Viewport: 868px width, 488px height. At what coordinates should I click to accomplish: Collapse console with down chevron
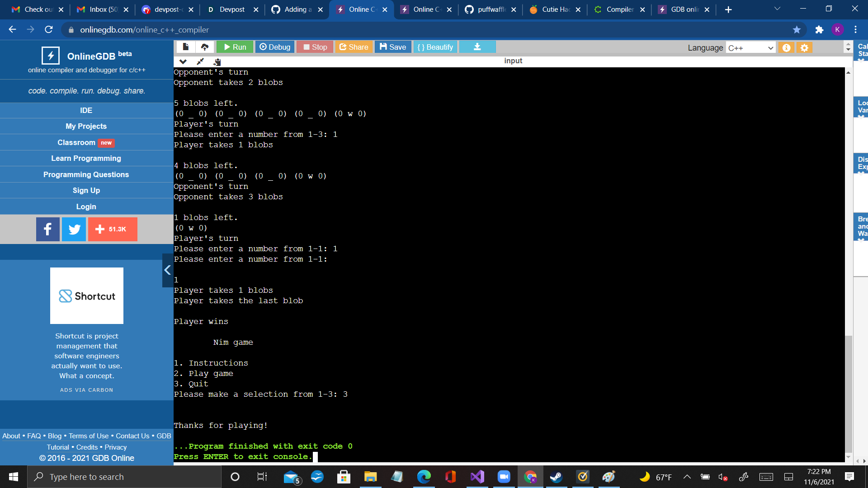[x=183, y=61]
